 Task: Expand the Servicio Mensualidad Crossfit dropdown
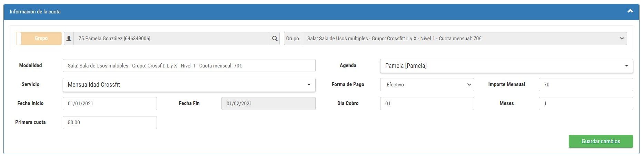[189, 85]
